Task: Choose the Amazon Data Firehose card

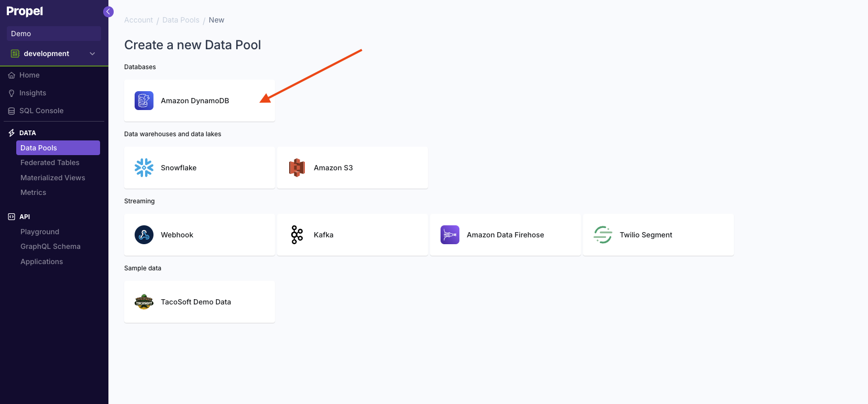Action: pyautogui.click(x=506, y=235)
